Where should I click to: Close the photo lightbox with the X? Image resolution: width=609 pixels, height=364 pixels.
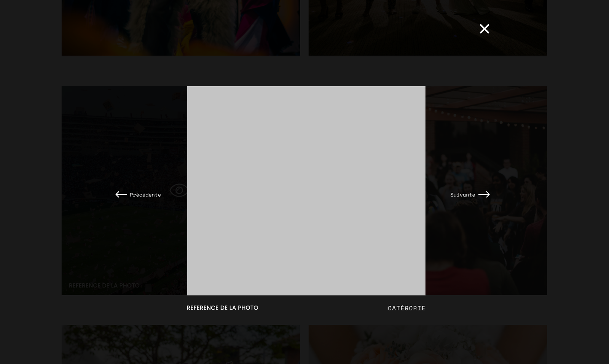pos(484,29)
